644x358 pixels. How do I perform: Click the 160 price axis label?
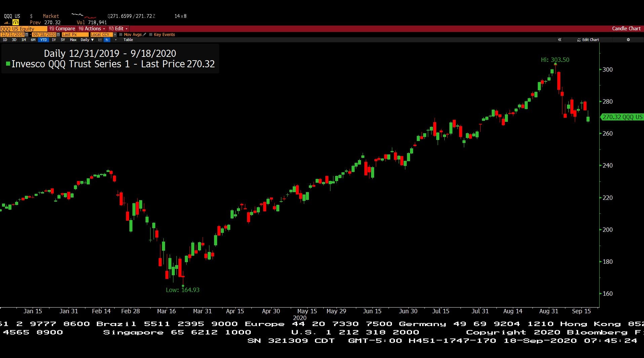pos(607,294)
